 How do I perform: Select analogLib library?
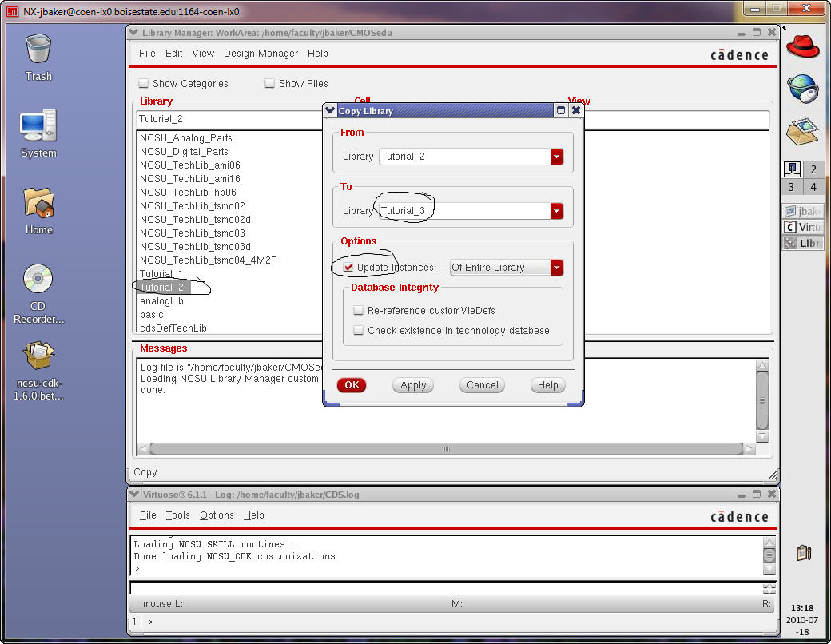(x=161, y=301)
